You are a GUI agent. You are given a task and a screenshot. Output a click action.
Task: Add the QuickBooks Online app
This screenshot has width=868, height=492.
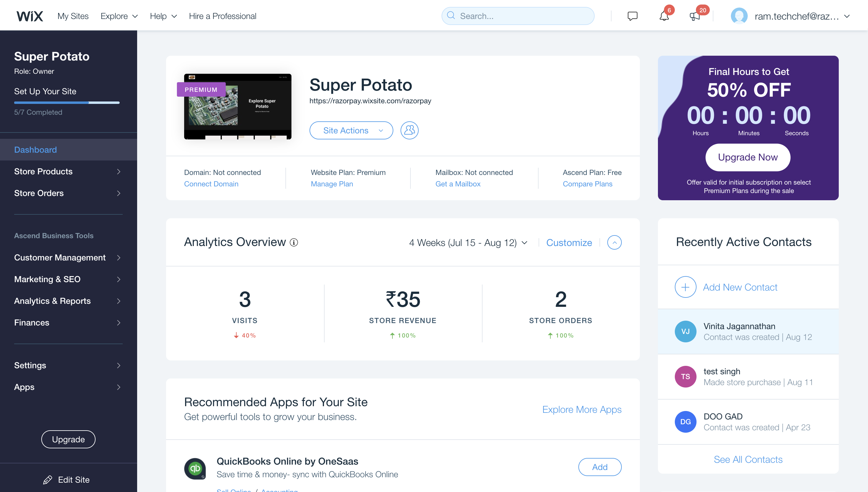600,467
